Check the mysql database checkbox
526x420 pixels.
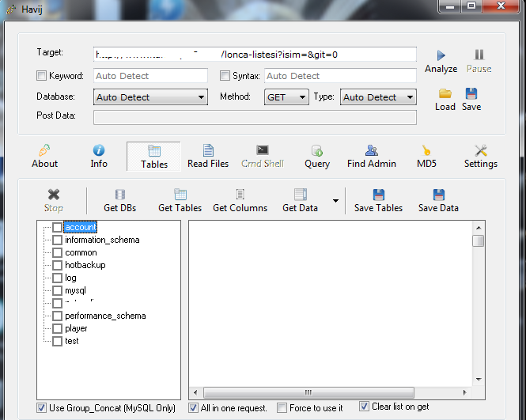58,290
